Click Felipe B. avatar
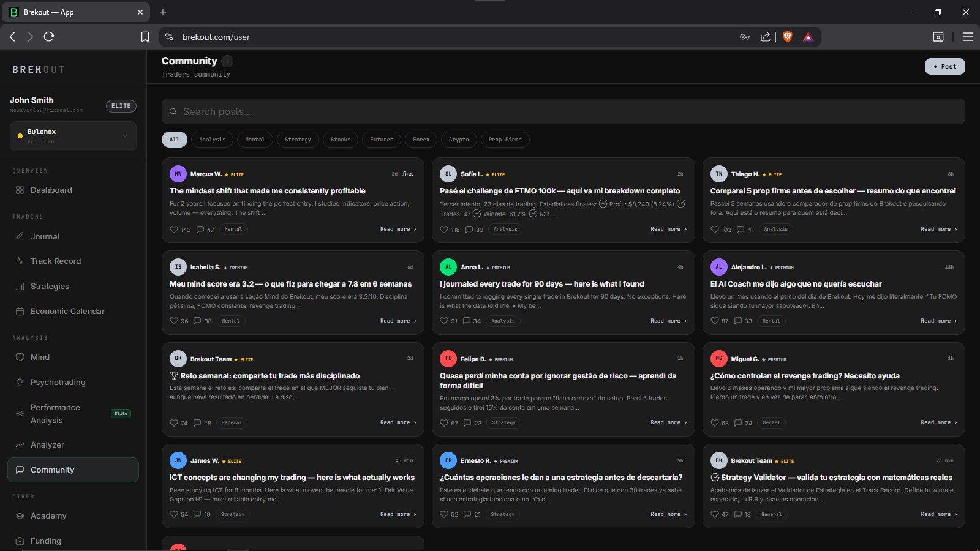The image size is (980, 551). (x=448, y=359)
